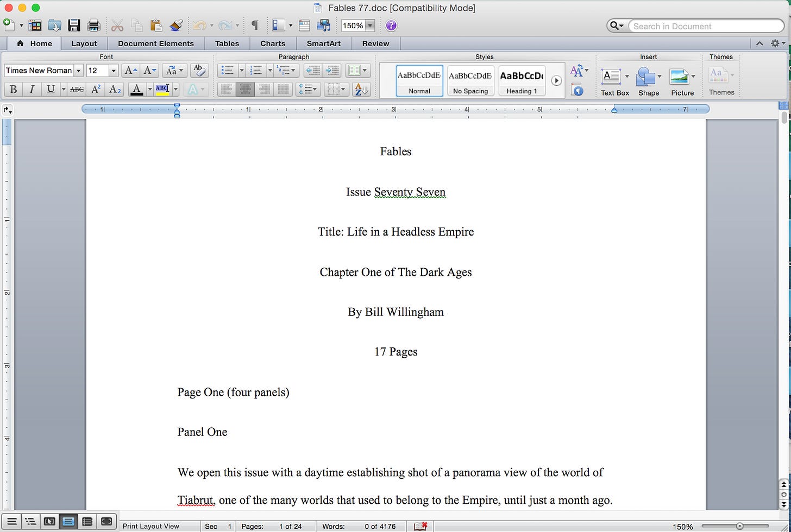791x532 pixels.
Task: Open the line spacing dropdown
Action: coord(308,90)
